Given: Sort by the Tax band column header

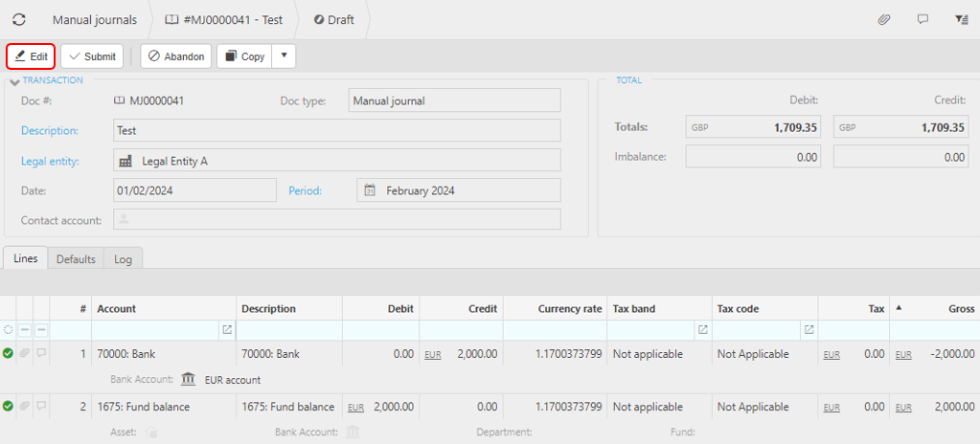Looking at the screenshot, I should coord(659,308).
